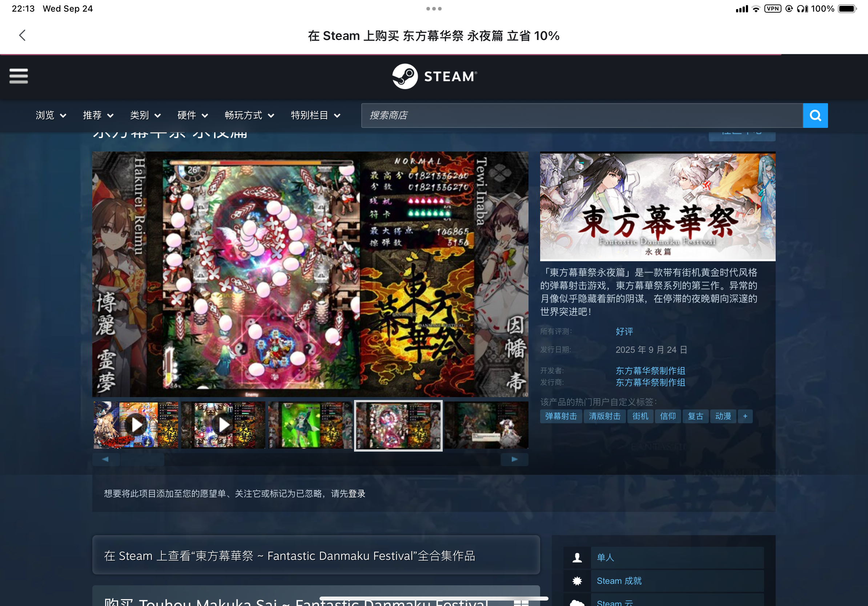The height and width of the screenshot is (606, 868).
Task: Tap the cellular signal bars icon
Action: pyautogui.click(x=742, y=9)
